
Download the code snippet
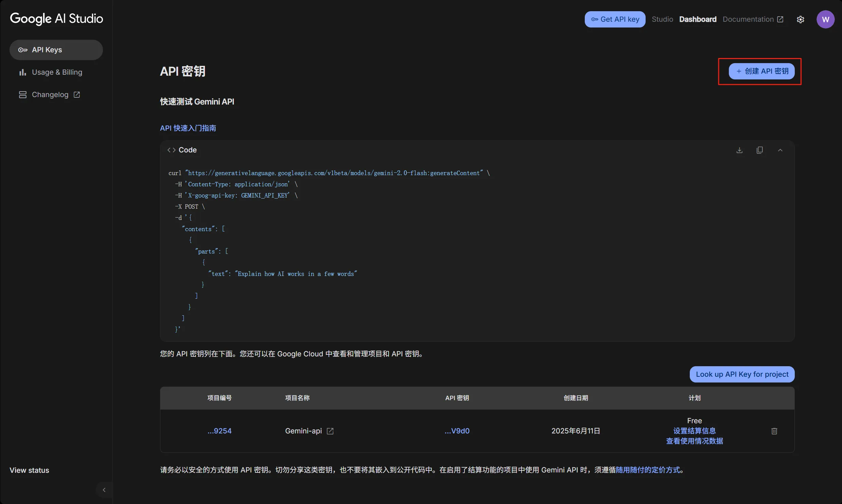739,150
